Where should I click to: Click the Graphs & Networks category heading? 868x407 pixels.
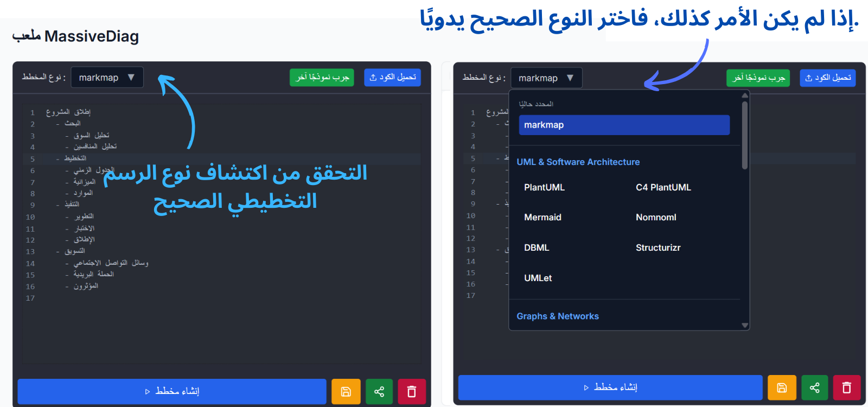(558, 316)
